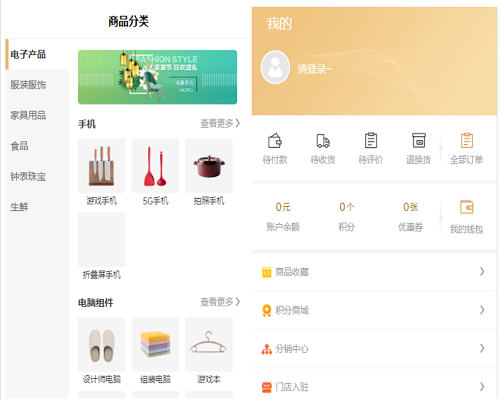The image size is (500, 400).
Task: Click the user avatar placeholder
Action: 275,67
